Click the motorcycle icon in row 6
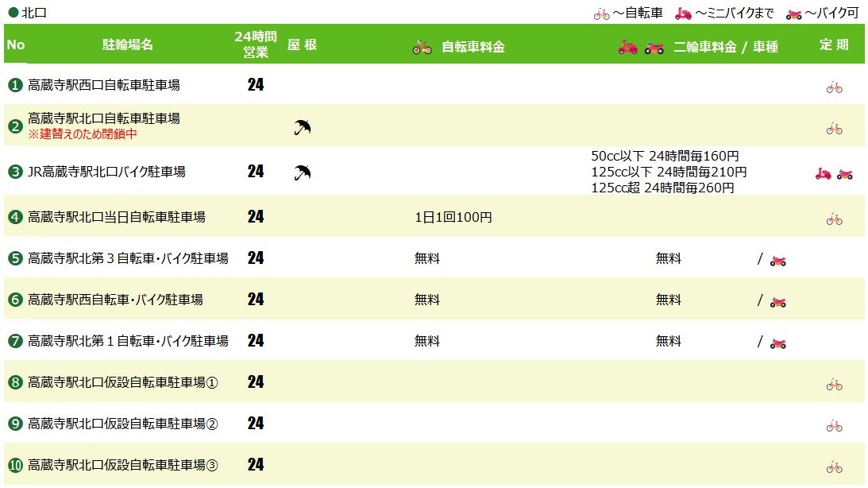Viewport: 868px width, 488px height. 777,302
